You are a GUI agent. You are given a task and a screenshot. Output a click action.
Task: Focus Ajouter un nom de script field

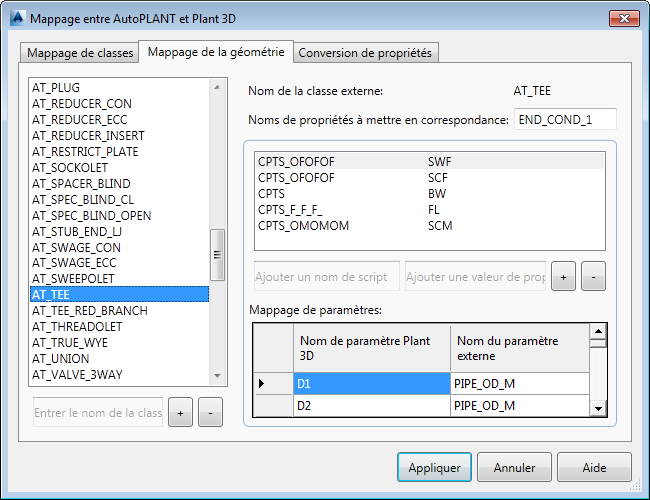click(327, 276)
